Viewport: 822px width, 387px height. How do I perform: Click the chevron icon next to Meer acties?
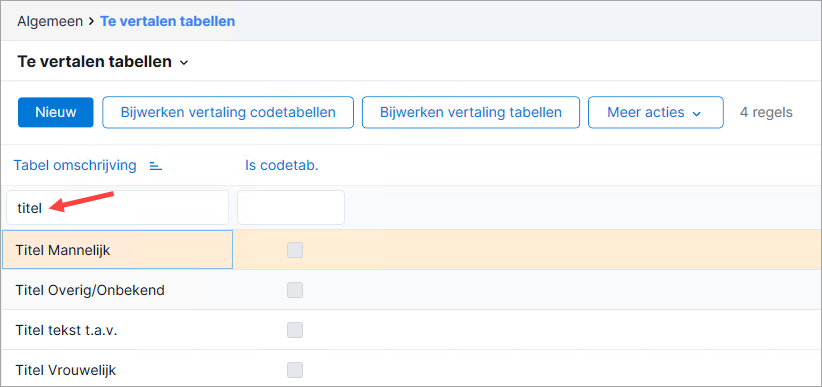click(697, 113)
